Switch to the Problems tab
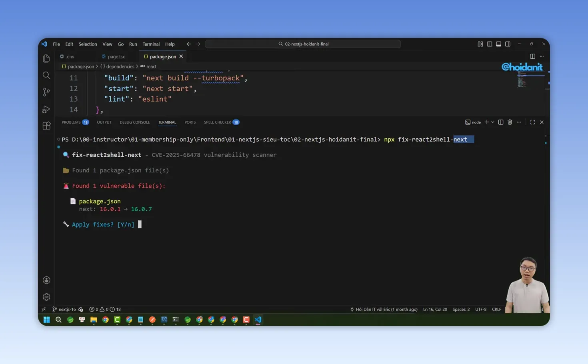The height and width of the screenshot is (364, 588). 75,122
